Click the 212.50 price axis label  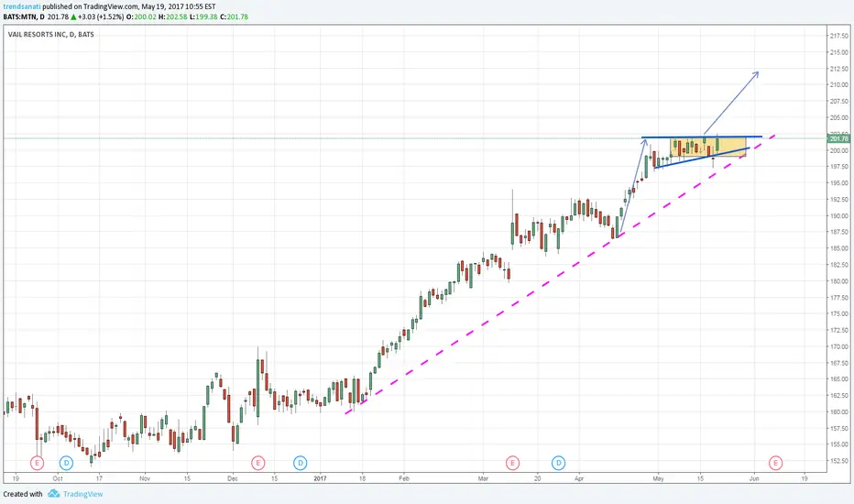pos(838,69)
